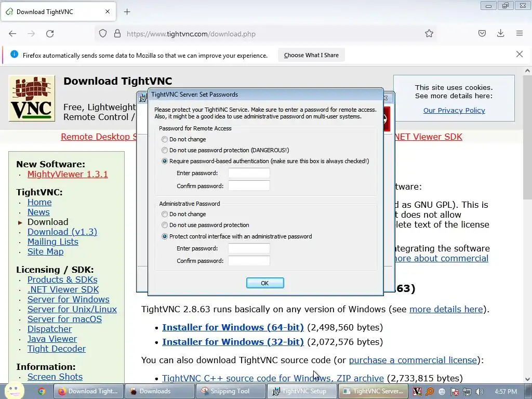Reload the page with the refresh icon
The width and height of the screenshot is (532, 399).
[50, 34]
